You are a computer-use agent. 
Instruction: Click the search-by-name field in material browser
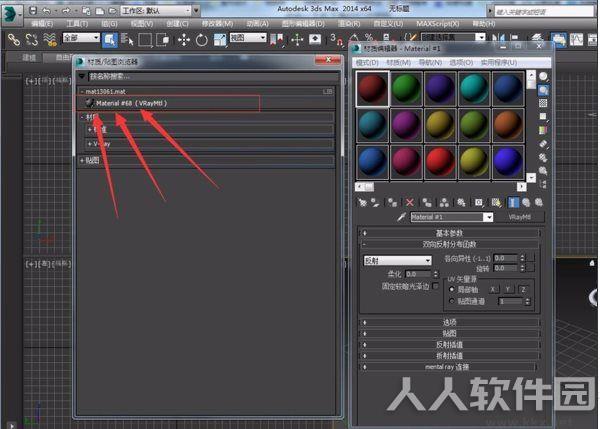click(x=213, y=76)
